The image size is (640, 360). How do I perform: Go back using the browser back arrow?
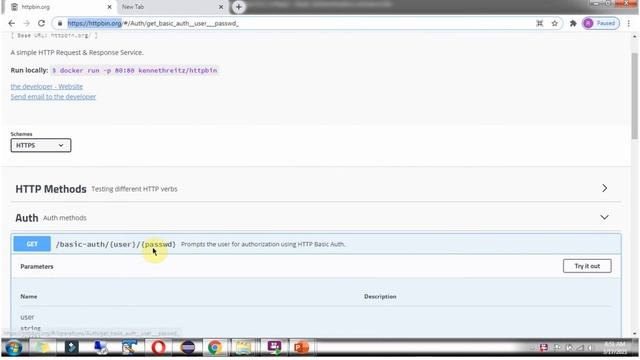[x=11, y=23]
